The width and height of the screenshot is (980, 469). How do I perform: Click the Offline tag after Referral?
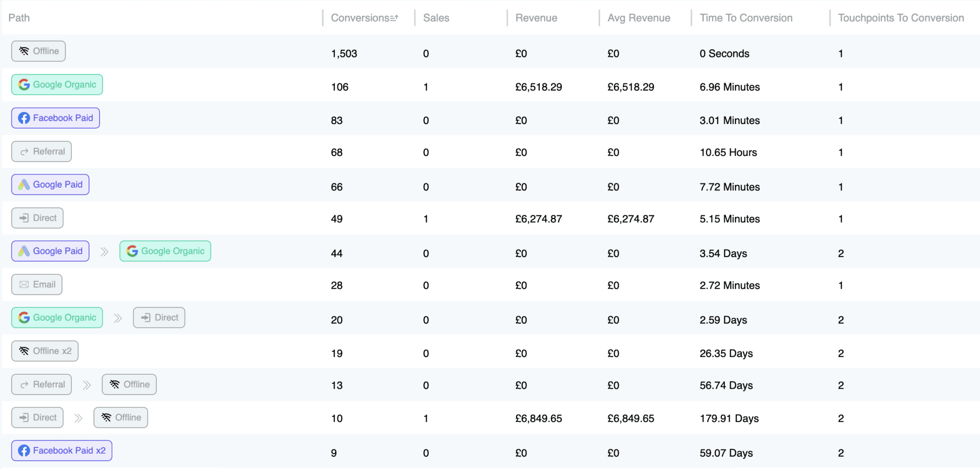click(x=129, y=385)
